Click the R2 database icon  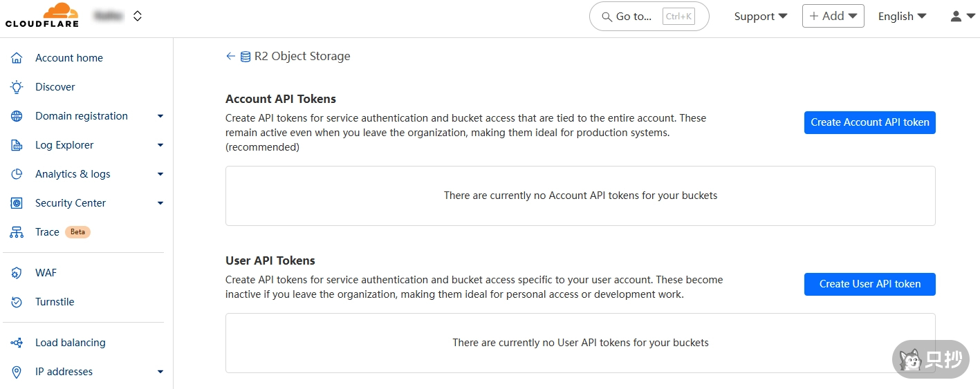pos(246,57)
